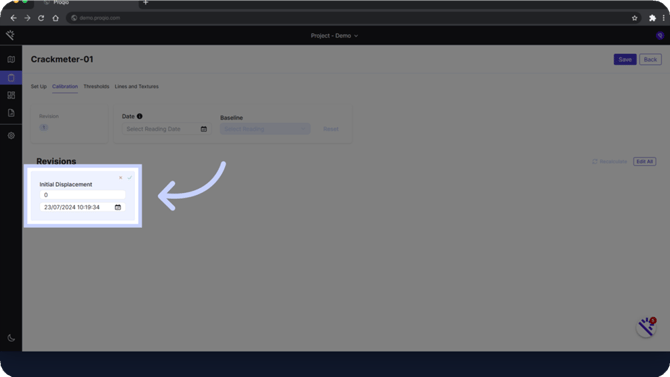
Task: Expand the Project - Demo dropdown
Action: pyautogui.click(x=334, y=36)
